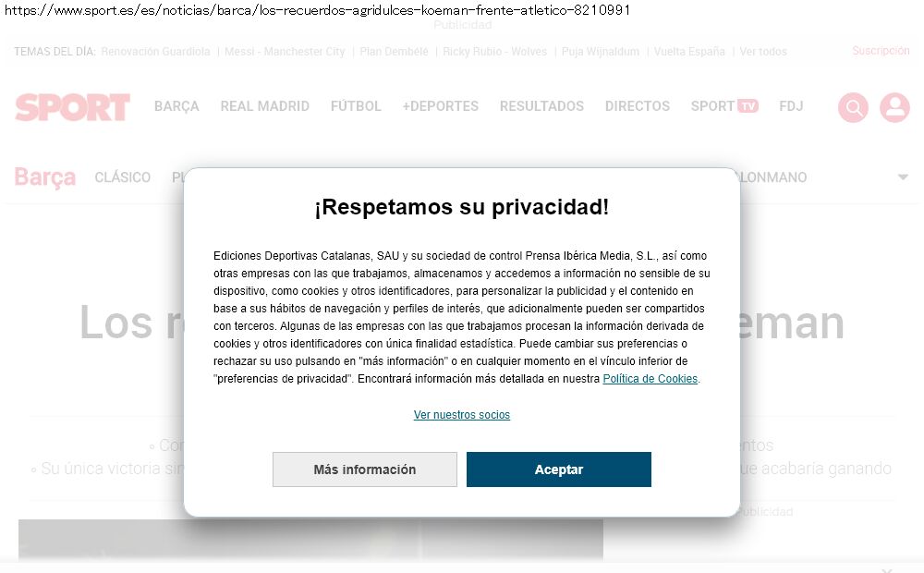Open the CLÁSICO sub-tab

[123, 177]
